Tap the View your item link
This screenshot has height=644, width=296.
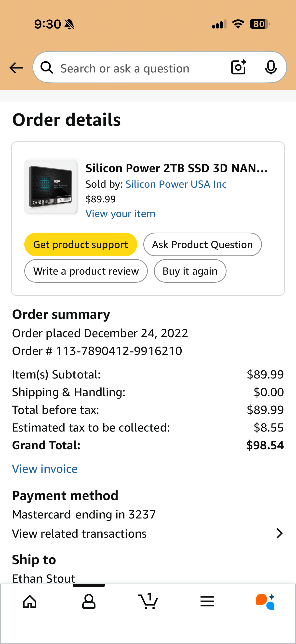[121, 214]
